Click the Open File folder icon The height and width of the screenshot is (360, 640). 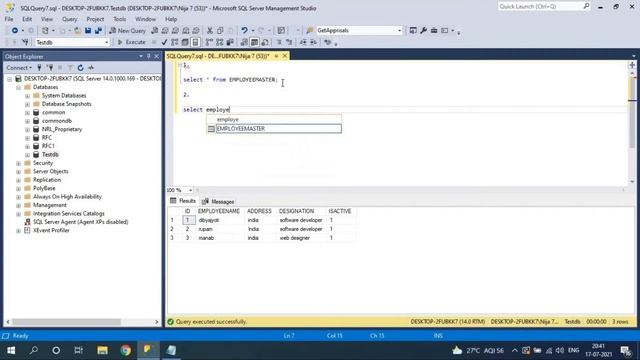click(x=77, y=31)
